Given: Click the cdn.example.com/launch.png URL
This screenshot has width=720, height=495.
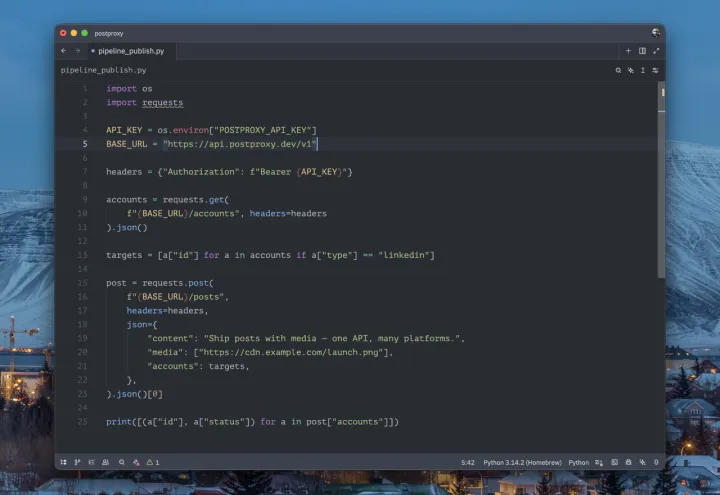Looking at the screenshot, I should [291, 353].
